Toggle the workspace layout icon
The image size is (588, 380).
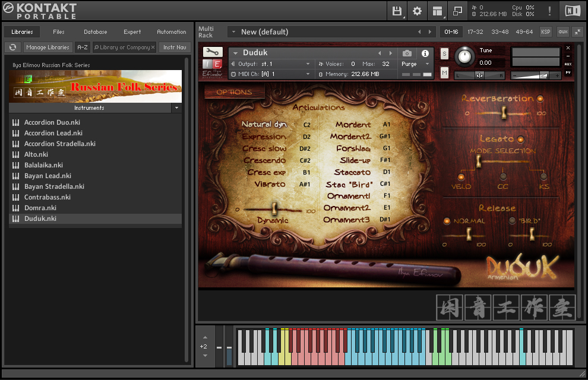(x=437, y=11)
